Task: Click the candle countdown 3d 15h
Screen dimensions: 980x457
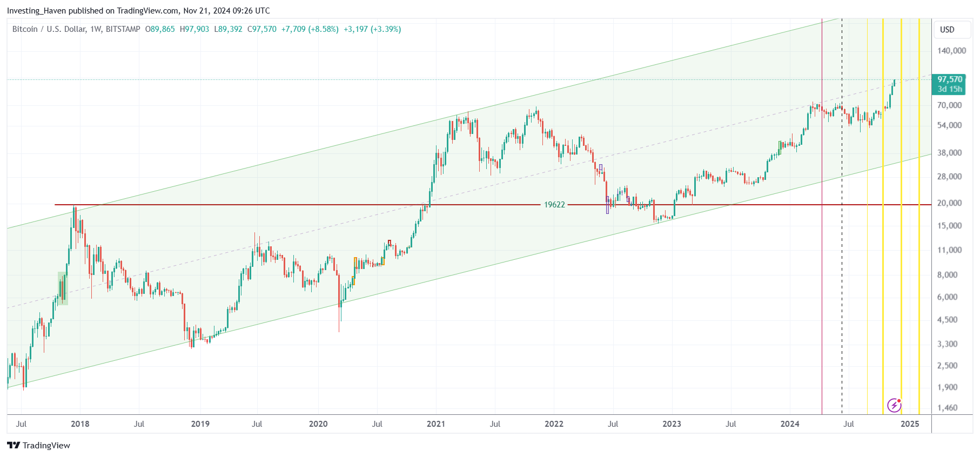Action: (950, 89)
